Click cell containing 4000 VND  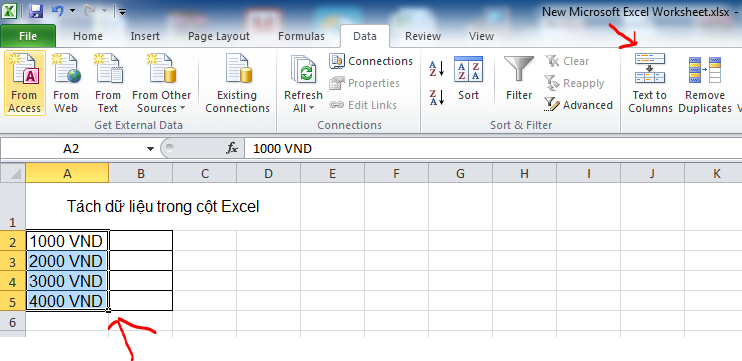click(67, 301)
